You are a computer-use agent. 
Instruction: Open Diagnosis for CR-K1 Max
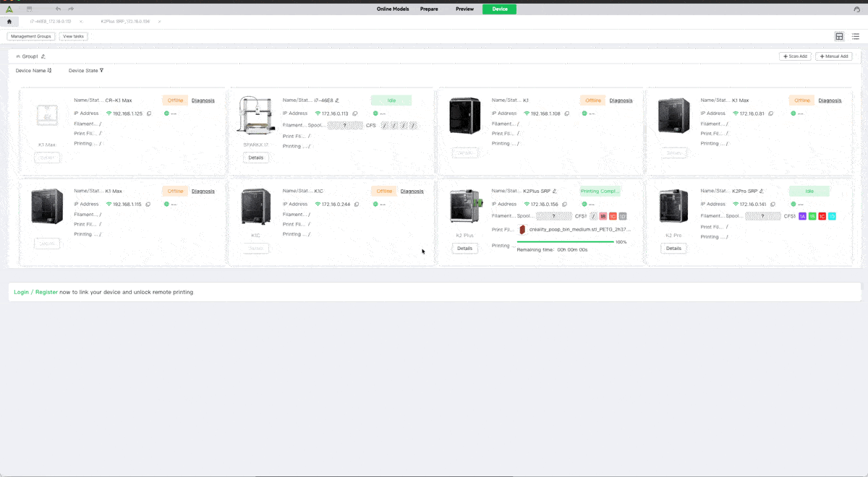tap(203, 100)
